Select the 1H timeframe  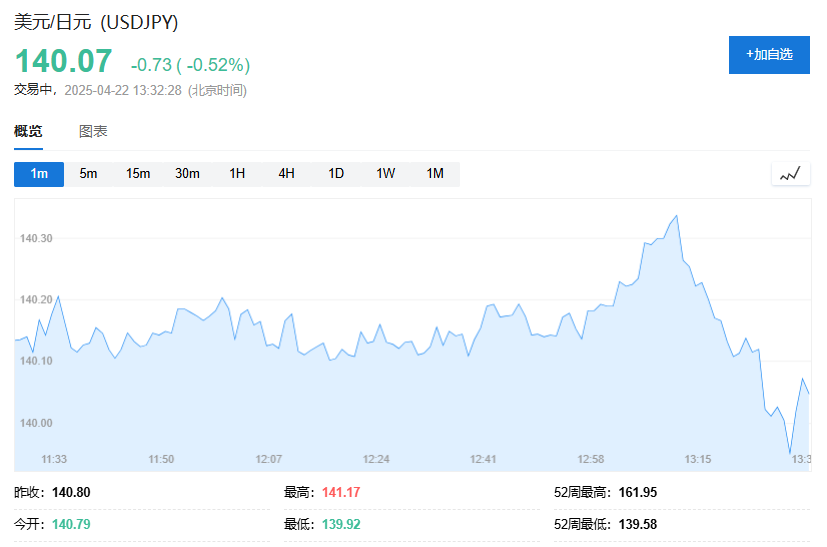click(237, 174)
